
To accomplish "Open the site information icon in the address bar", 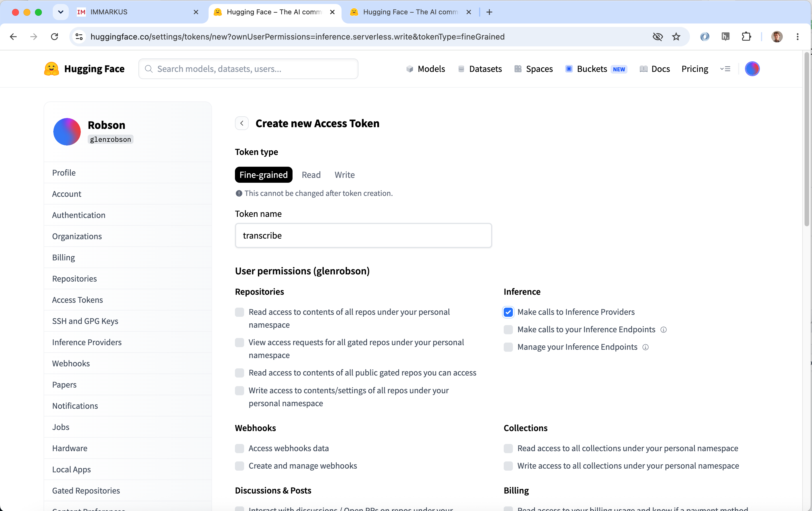I will click(79, 37).
